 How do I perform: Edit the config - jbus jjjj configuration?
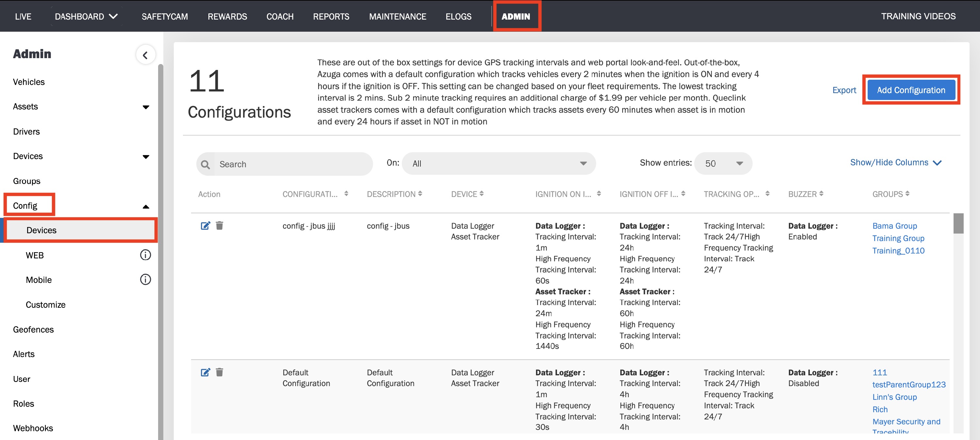coord(205,226)
